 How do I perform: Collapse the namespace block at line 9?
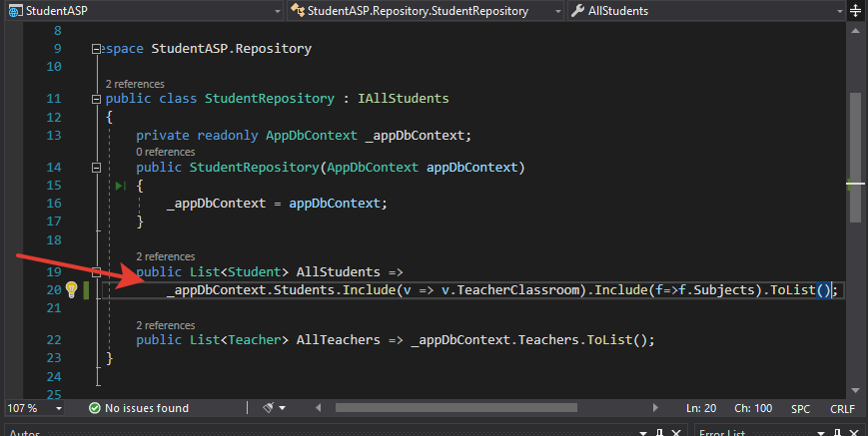pyautogui.click(x=96, y=49)
